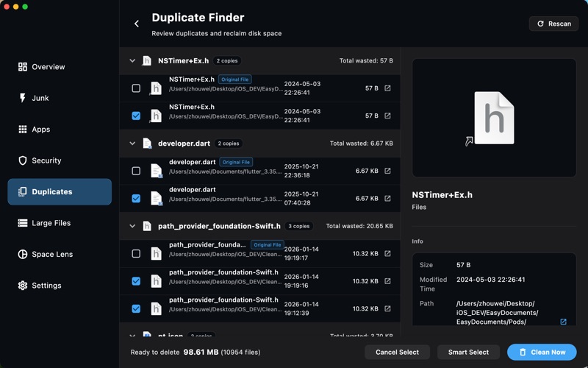Image resolution: width=588 pixels, height=368 pixels.
Task: Click Cancel Select button
Action: pyautogui.click(x=397, y=353)
